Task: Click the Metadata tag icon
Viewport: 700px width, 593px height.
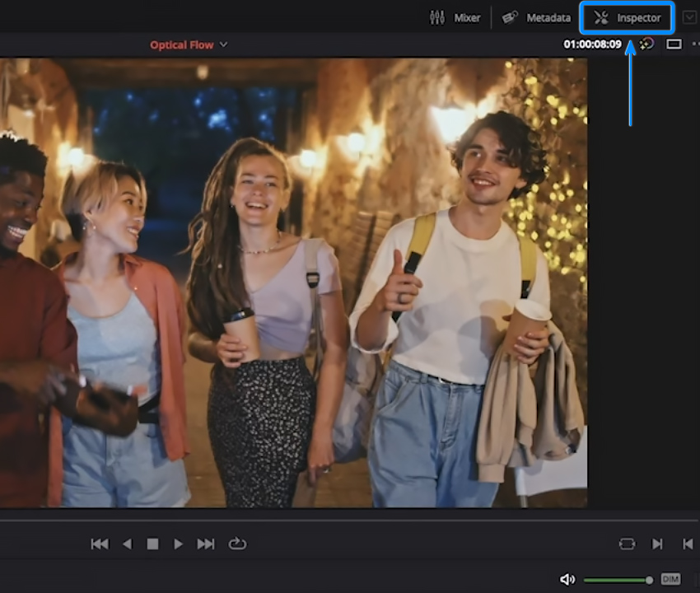Action: pyautogui.click(x=510, y=18)
